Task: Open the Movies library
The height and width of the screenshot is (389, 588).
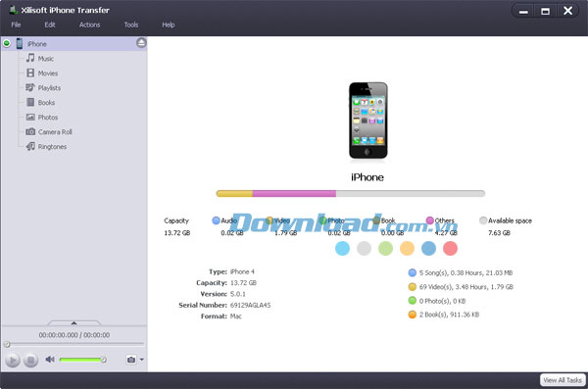Action: coord(48,73)
